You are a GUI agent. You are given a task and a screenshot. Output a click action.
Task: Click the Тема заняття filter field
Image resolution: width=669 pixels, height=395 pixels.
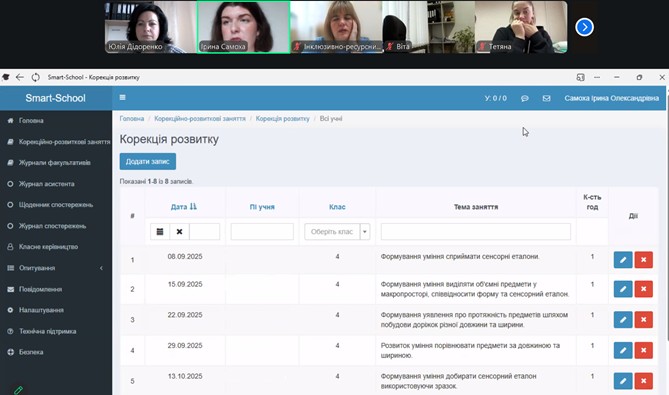[x=476, y=232]
